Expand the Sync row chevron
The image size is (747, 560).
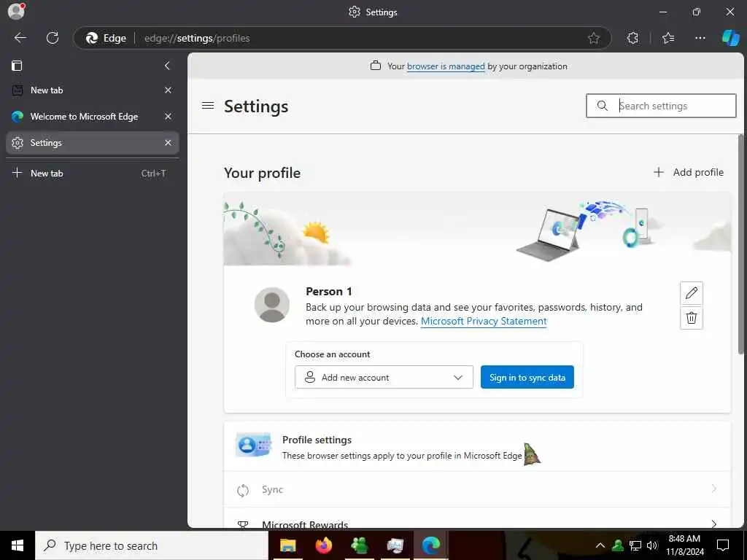(x=713, y=489)
